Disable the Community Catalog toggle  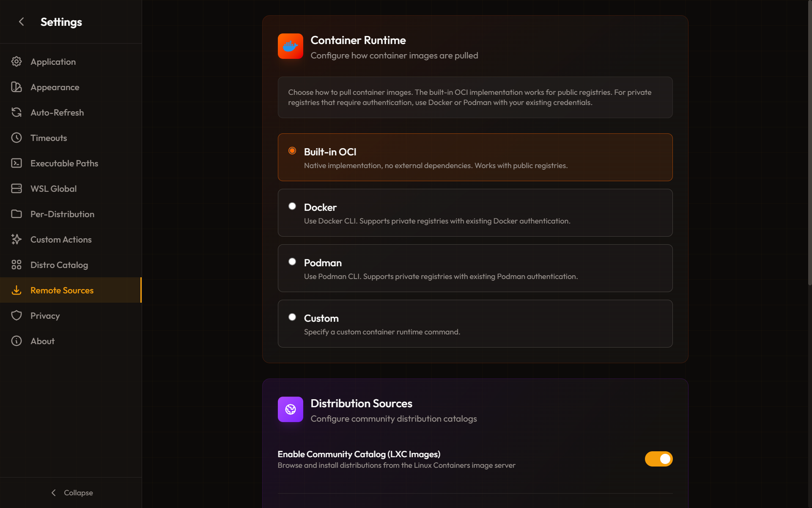[x=658, y=459]
